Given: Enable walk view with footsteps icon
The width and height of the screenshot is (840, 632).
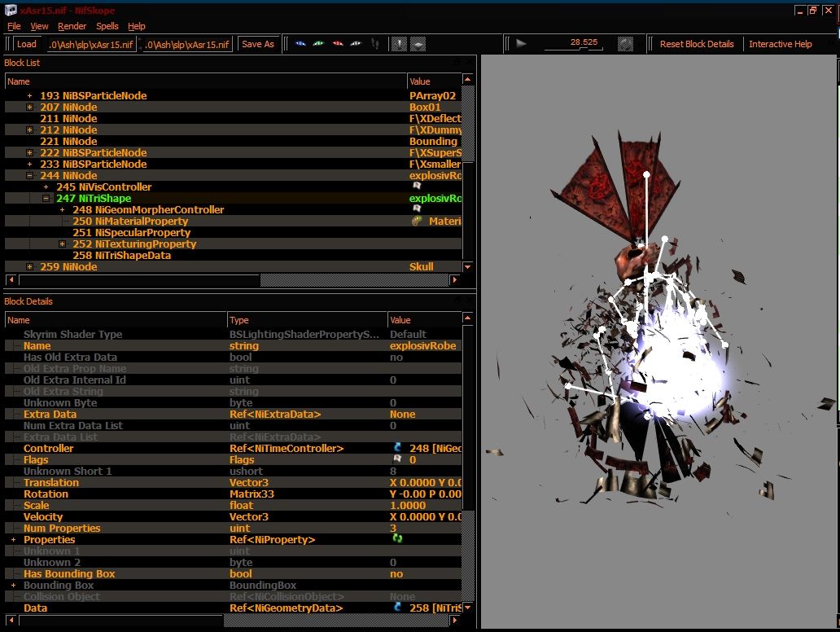Looking at the screenshot, I should pos(375,44).
